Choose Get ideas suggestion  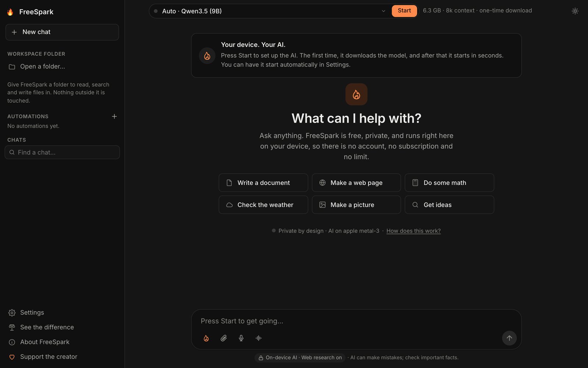coord(449,205)
